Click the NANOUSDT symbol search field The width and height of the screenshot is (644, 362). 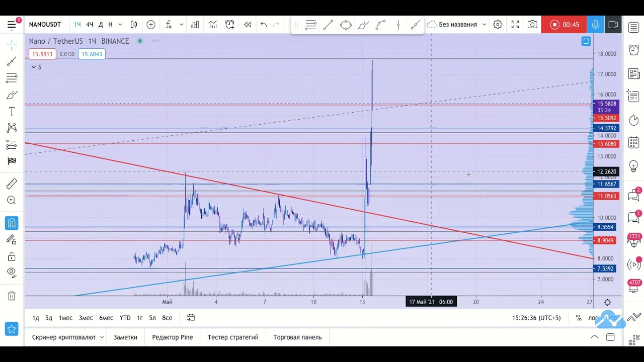click(x=45, y=25)
